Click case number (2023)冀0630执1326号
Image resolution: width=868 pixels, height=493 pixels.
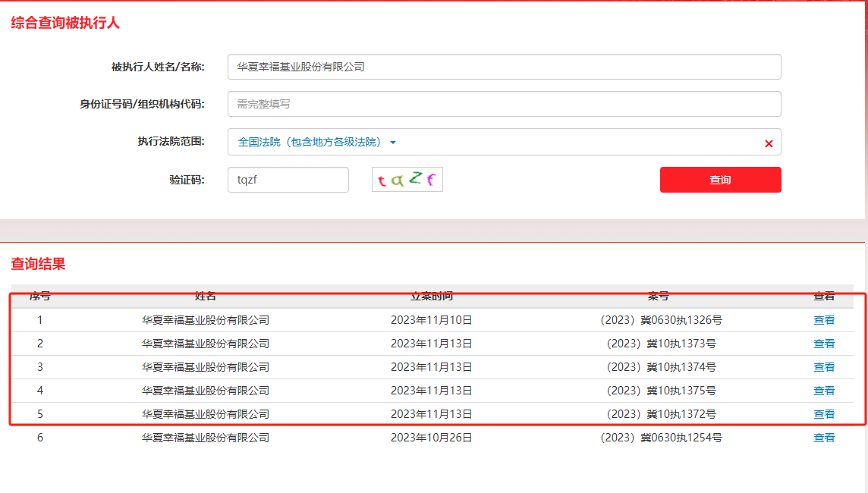pyautogui.click(x=661, y=320)
